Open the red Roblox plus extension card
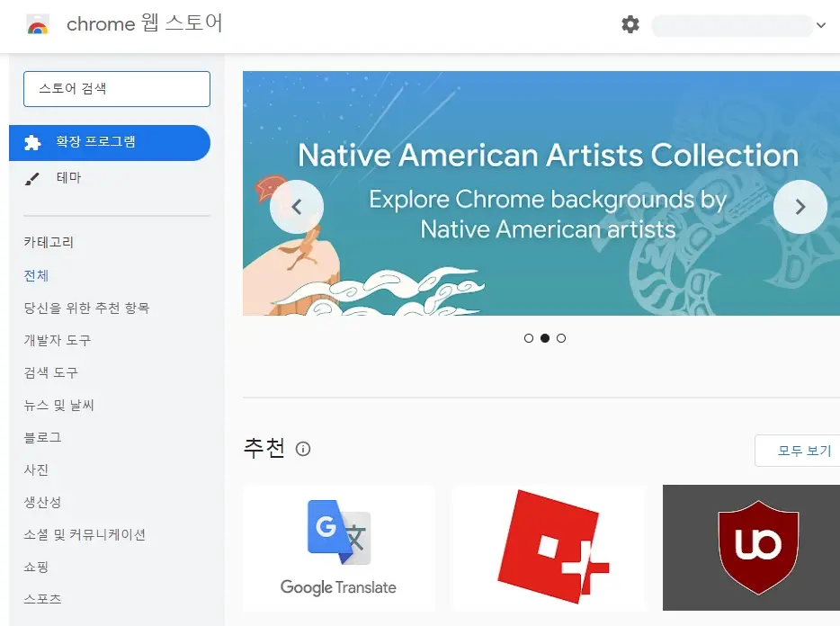 point(550,549)
